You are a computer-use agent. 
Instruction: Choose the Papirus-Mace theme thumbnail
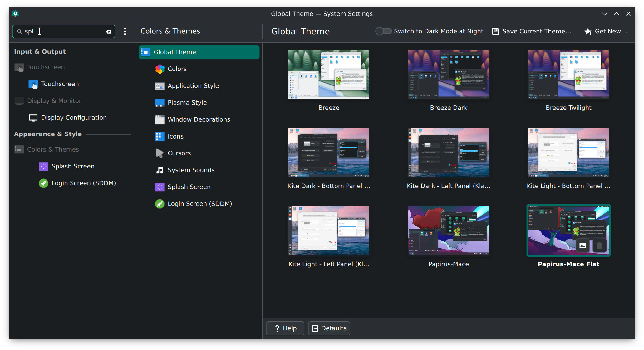coord(448,231)
